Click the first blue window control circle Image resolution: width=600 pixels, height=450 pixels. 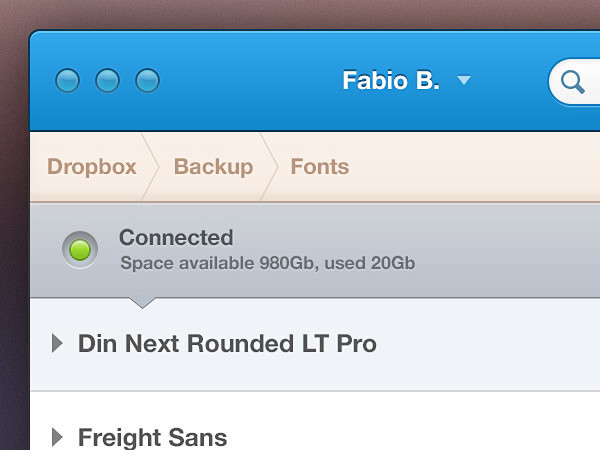67,81
